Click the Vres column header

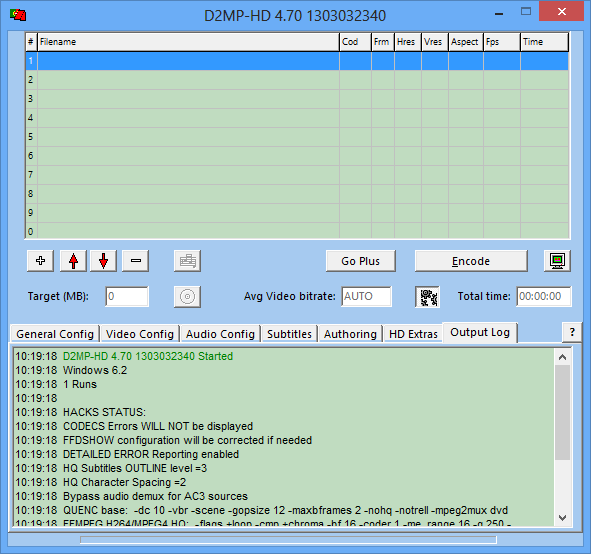click(x=435, y=42)
